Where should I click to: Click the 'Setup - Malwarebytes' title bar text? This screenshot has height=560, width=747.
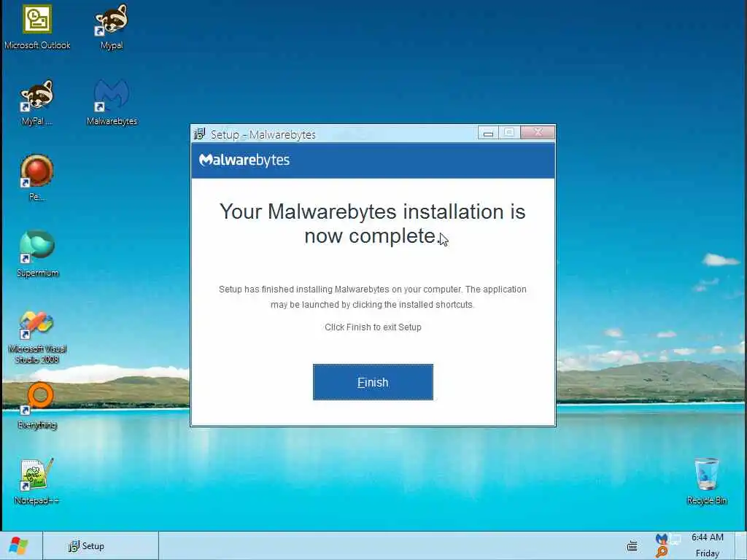tap(263, 135)
